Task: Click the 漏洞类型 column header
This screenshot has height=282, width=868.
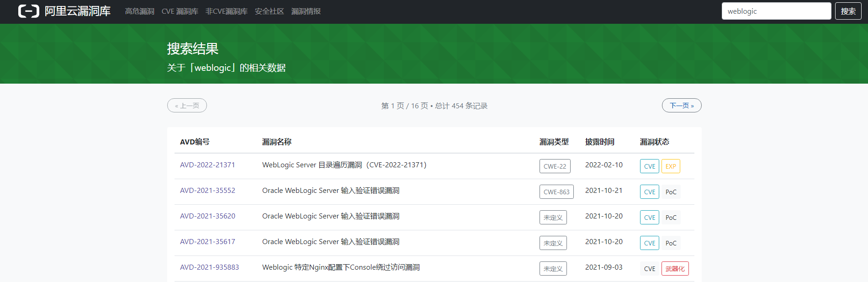Action: coord(554,142)
